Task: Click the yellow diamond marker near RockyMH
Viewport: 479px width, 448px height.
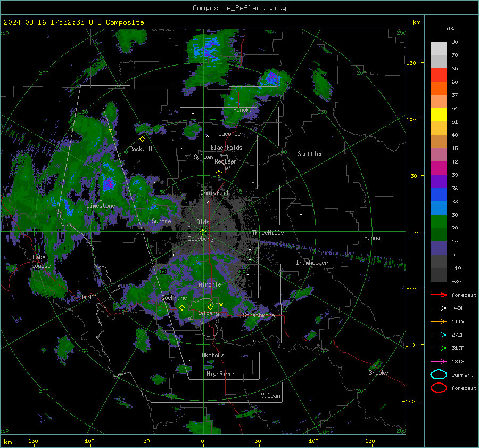Action: point(142,139)
